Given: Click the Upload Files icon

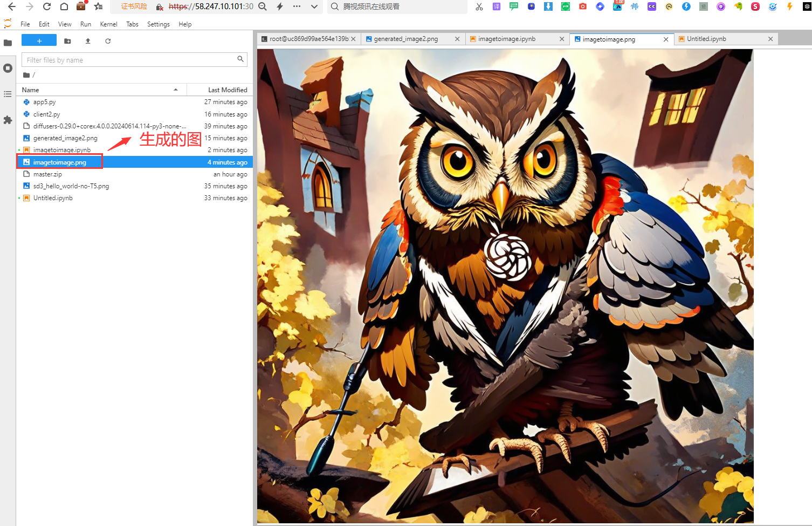Looking at the screenshot, I should coord(88,41).
